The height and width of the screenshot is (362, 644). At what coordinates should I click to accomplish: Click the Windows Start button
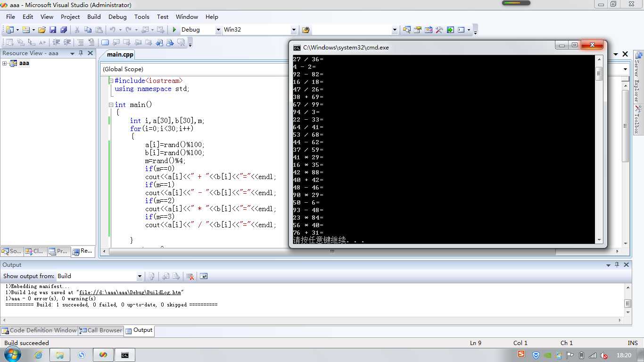click(13, 355)
